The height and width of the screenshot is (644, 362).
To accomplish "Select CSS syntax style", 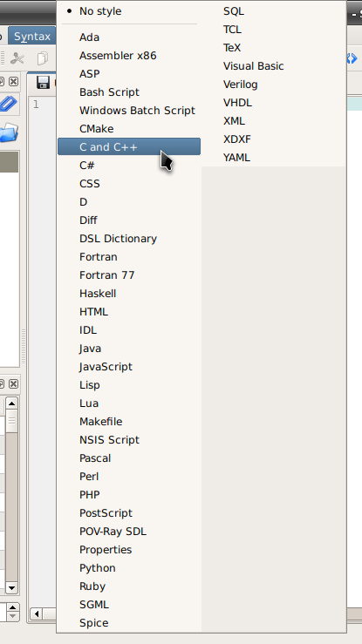I will (x=129, y=184).
